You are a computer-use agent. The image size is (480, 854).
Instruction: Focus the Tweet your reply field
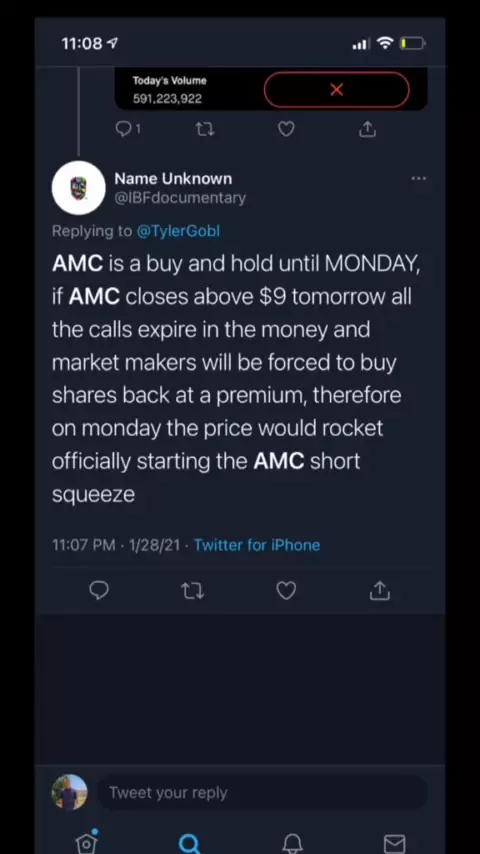click(x=262, y=792)
